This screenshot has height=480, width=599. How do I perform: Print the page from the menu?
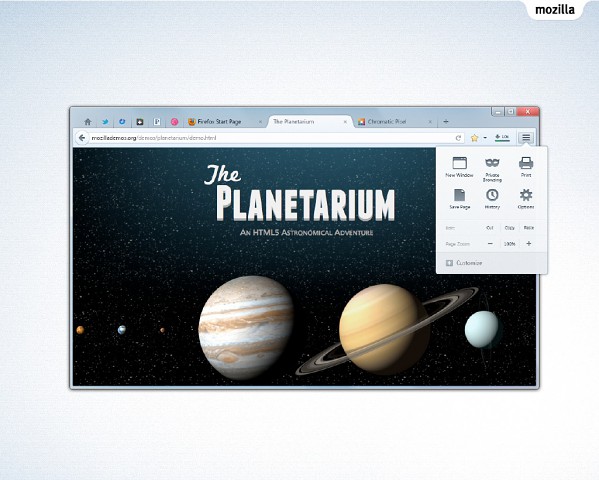pos(526,167)
